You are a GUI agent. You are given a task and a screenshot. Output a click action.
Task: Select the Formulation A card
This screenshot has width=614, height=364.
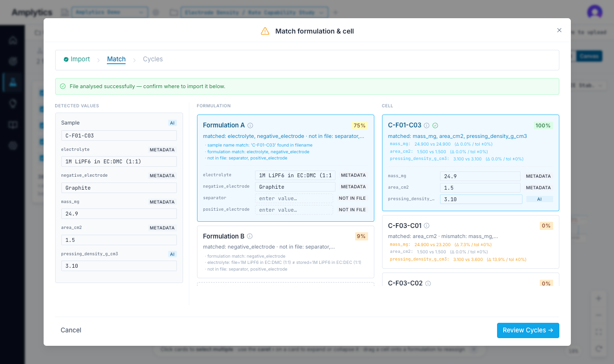[x=286, y=168]
